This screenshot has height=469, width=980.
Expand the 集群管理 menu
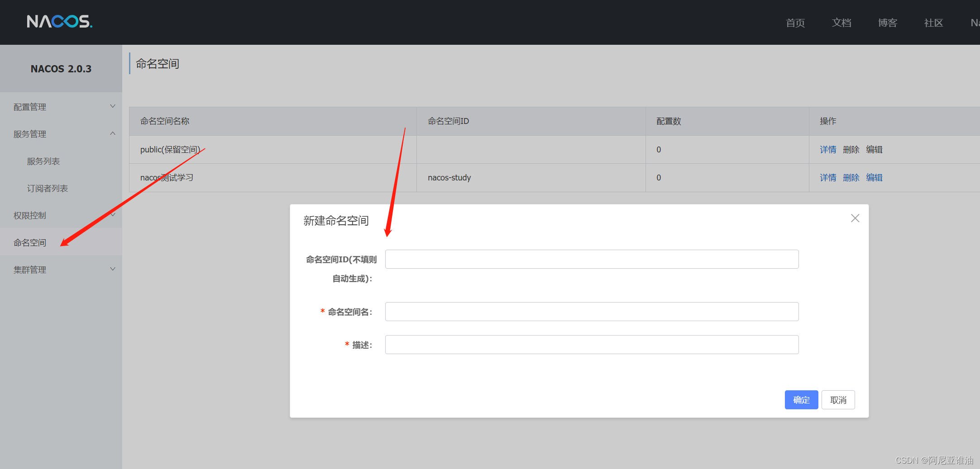click(x=61, y=270)
